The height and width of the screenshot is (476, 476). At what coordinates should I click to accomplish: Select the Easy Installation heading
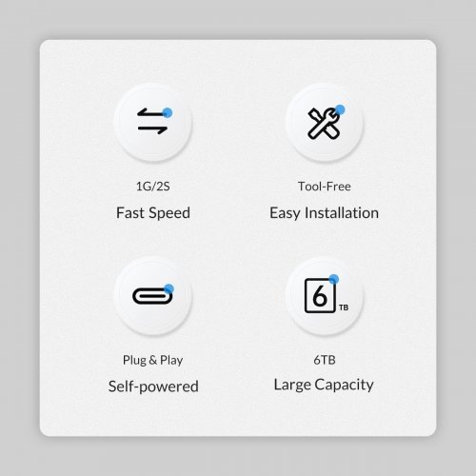325,213
